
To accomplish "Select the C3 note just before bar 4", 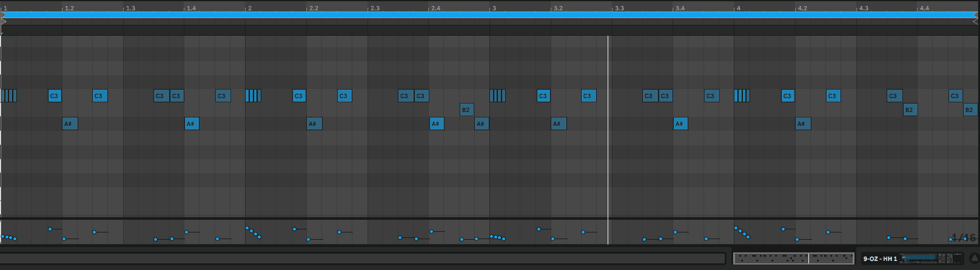I will [711, 96].
